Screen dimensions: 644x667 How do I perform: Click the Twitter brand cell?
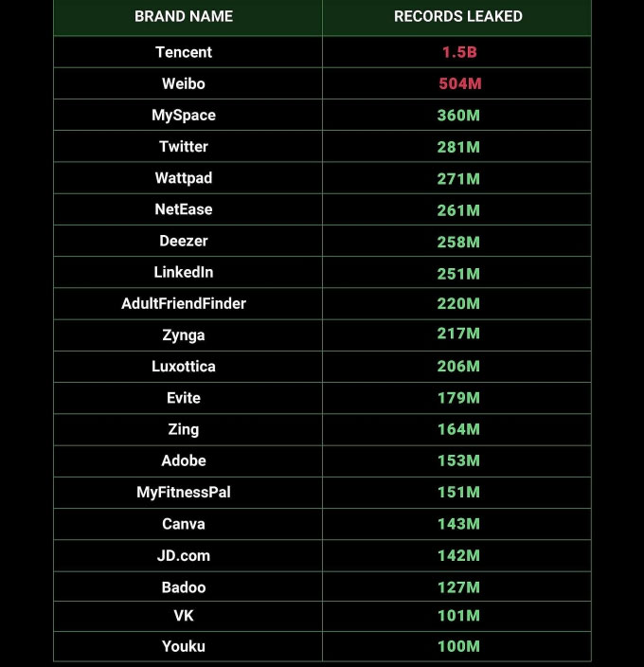coord(184,146)
